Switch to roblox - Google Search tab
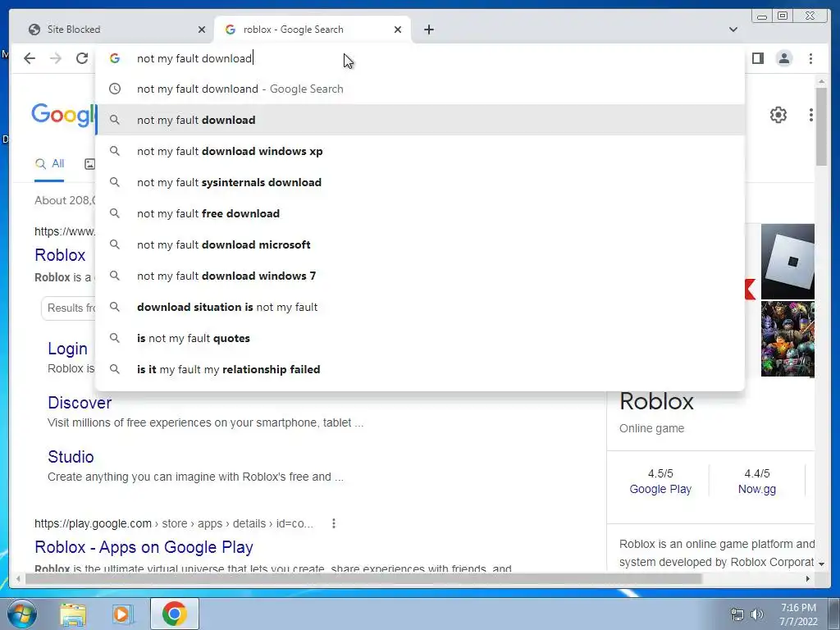Screen dimensions: 840x630 (x=312, y=30)
